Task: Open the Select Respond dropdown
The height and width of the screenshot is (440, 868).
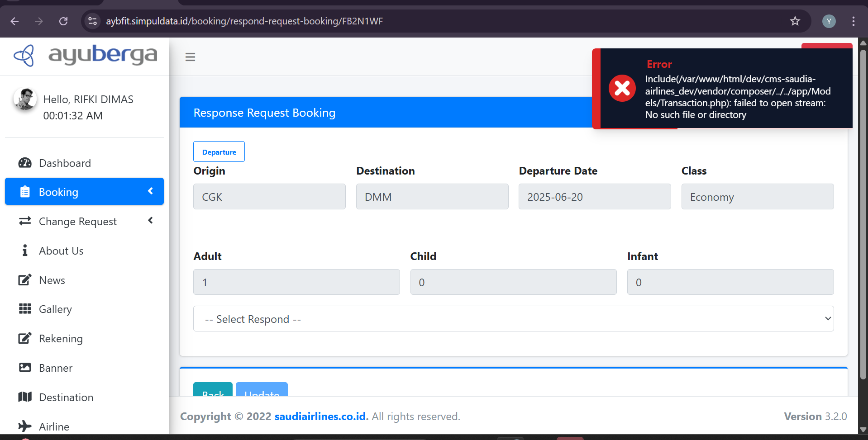Action: tap(513, 319)
